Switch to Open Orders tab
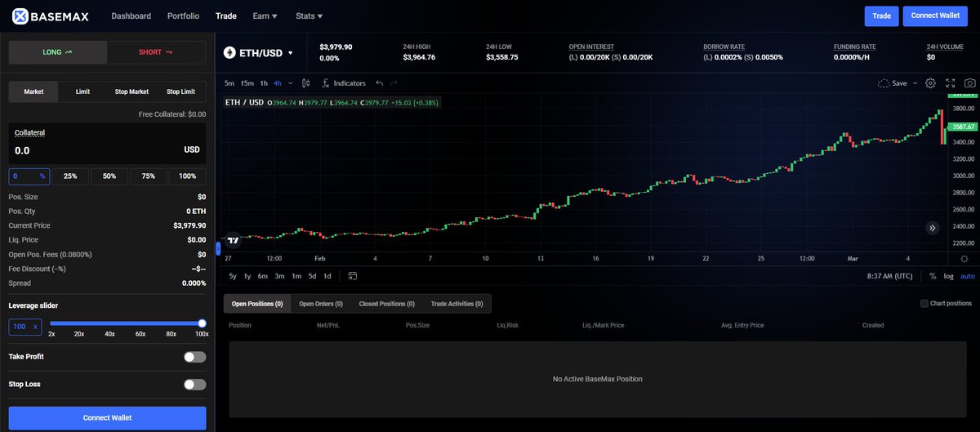This screenshot has height=432, width=980. click(320, 304)
